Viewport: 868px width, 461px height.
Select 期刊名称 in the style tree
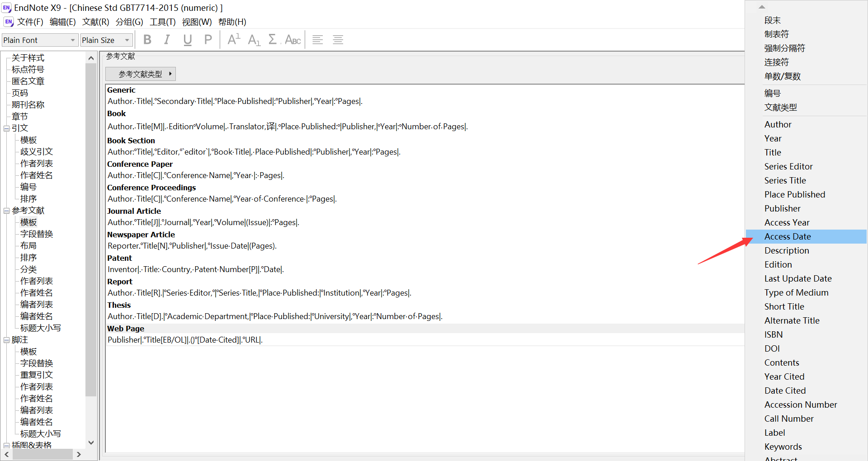28,105
